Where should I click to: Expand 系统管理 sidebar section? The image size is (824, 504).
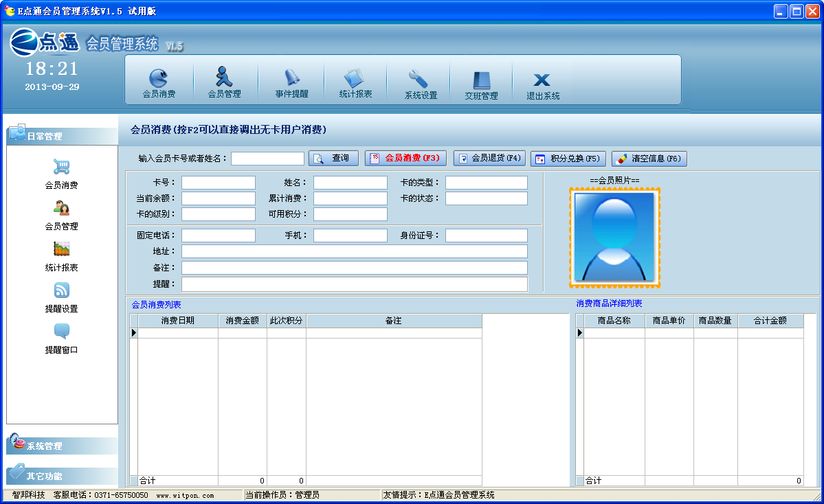[x=62, y=445]
